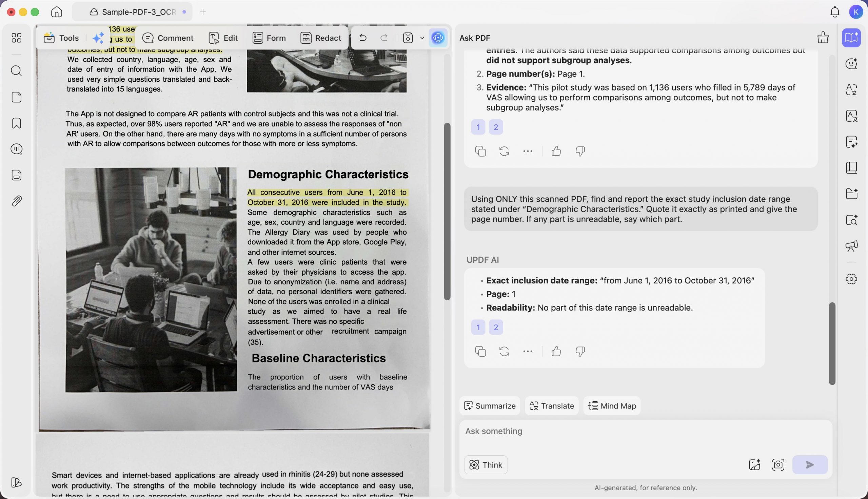Open the document translate icon in right sidebar
868x499 pixels.
pos(851,116)
